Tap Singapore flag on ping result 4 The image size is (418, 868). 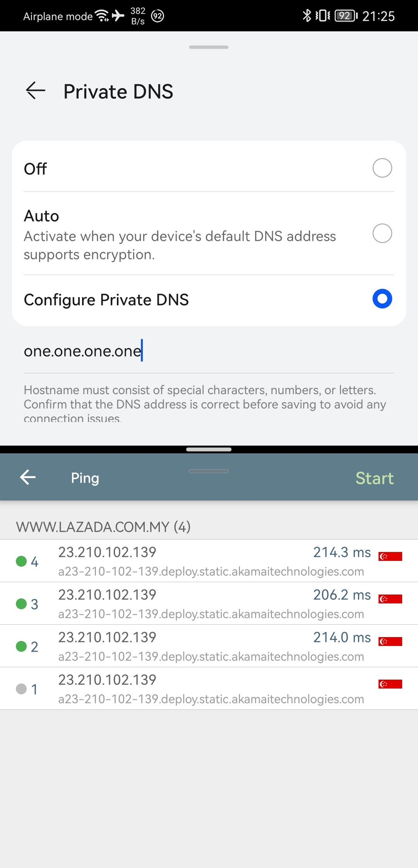390,556
